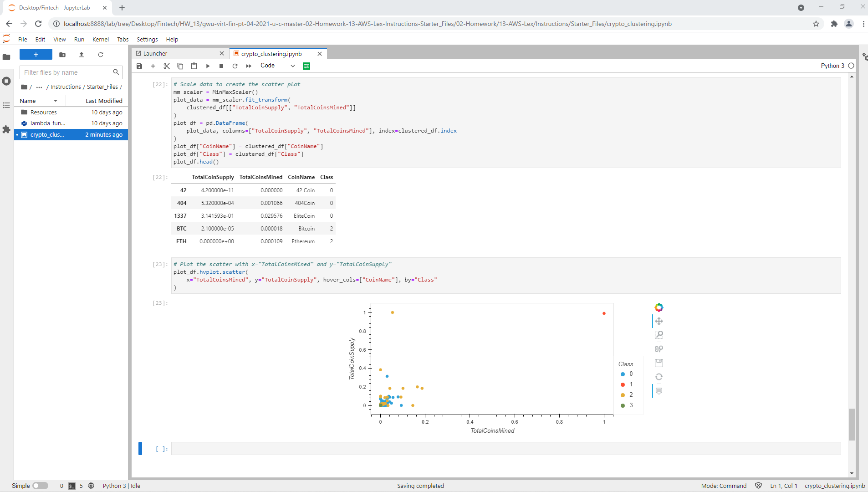The image size is (868, 492).
Task: Open the Settings menu
Action: [x=147, y=39]
